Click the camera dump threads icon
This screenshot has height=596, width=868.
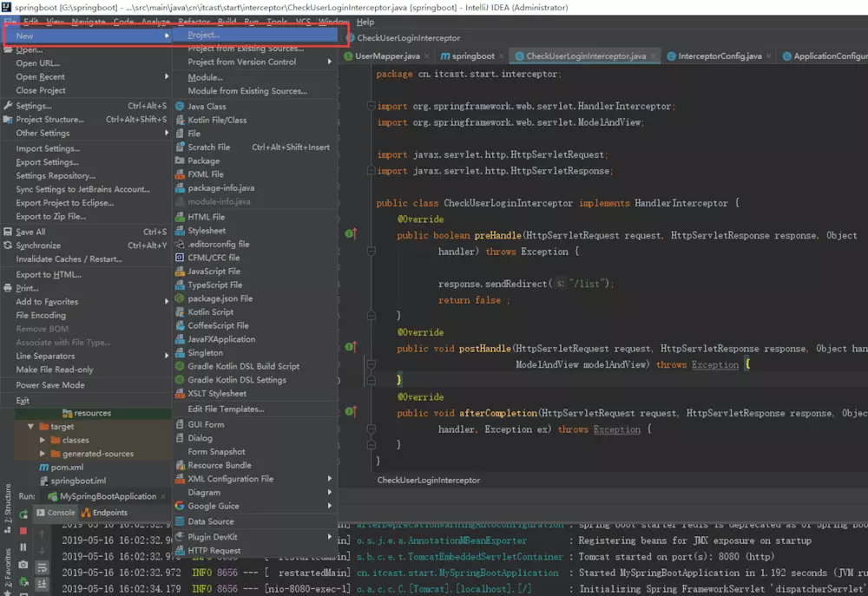[x=23, y=565]
